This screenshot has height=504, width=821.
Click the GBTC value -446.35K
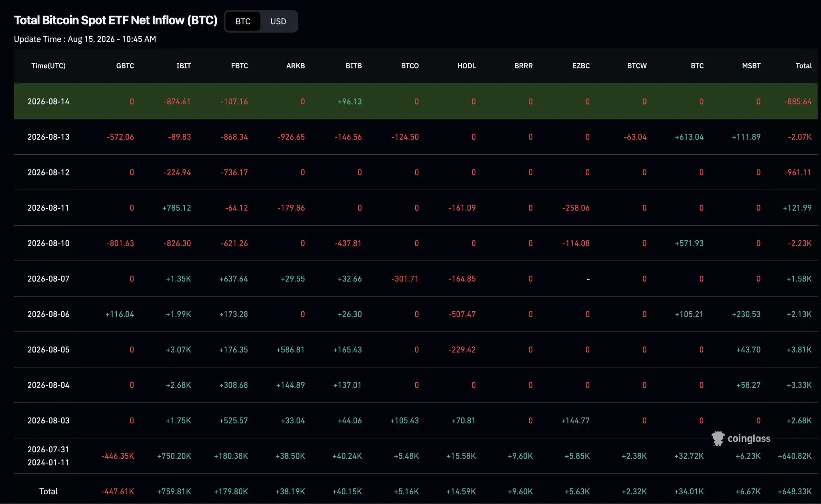pyautogui.click(x=118, y=456)
